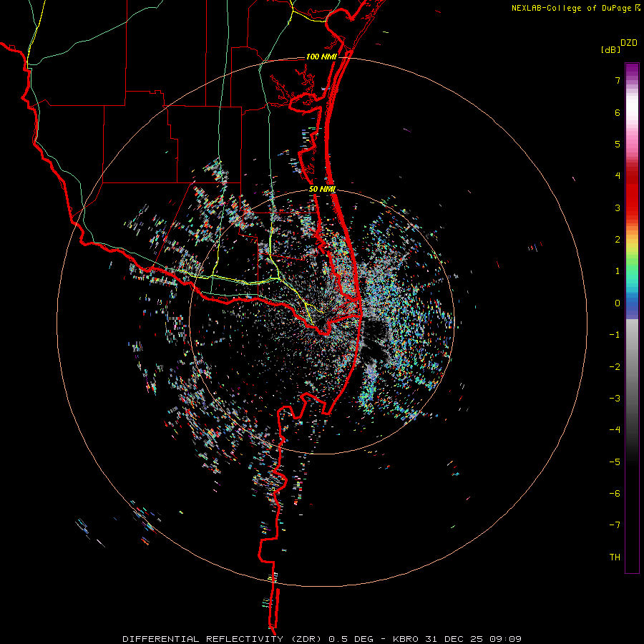Screen dimensions: 644x644
Task: Select the '2' value on the color scale
Action: [x=618, y=240]
